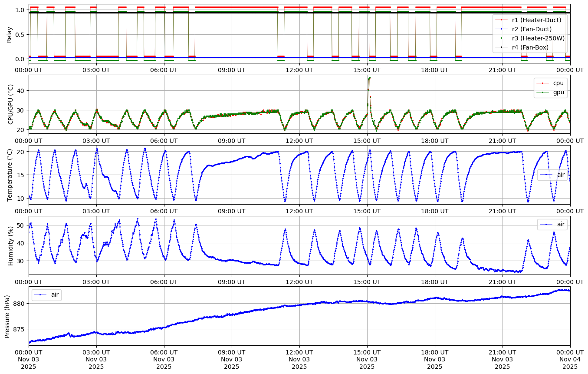Click the cpu legend entry
The width and height of the screenshot is (588, 374).
click(555, 83)
